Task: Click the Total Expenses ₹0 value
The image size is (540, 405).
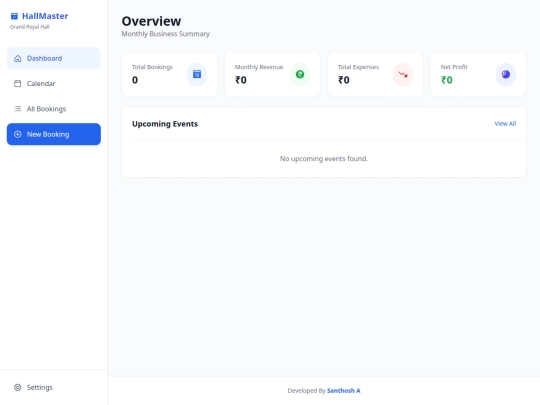Action: tap(344, 80)
